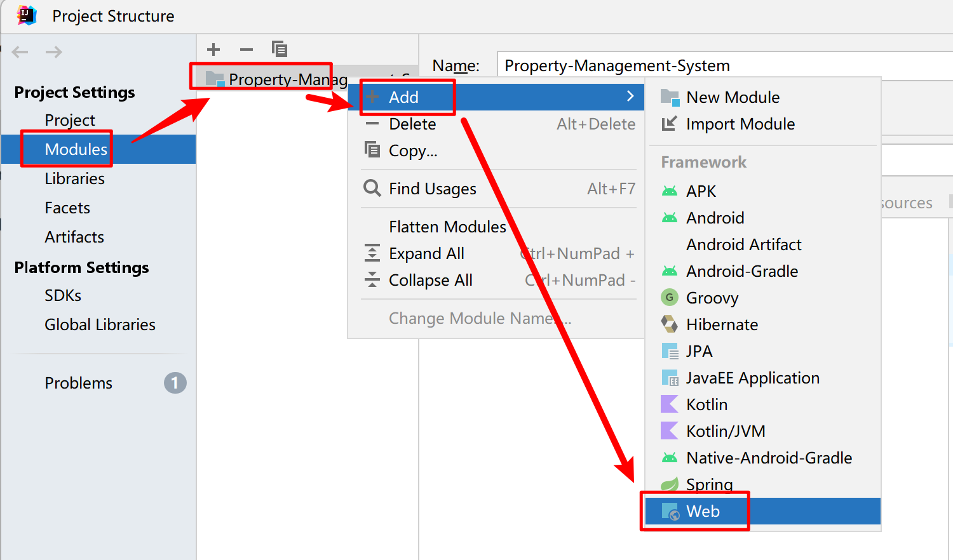Click the IntelliJ IDEA logo icon
953x560 pixels.
click(27, 15)
